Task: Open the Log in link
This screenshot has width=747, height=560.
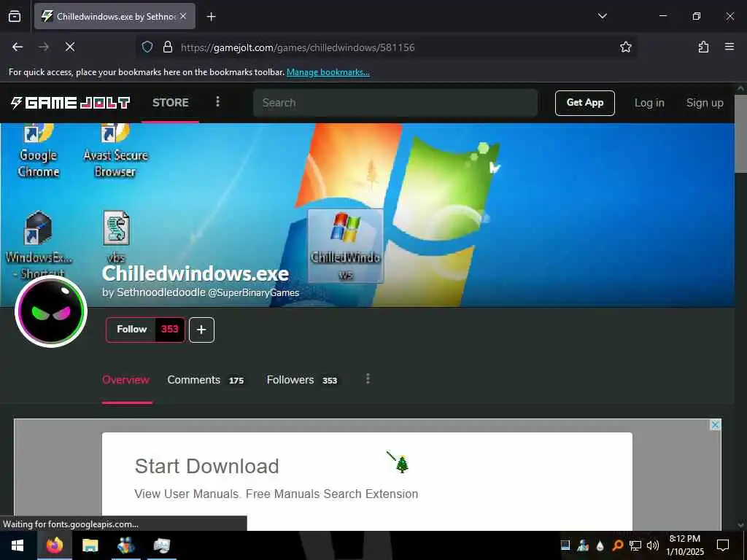Action: click(x=649, y=103)
